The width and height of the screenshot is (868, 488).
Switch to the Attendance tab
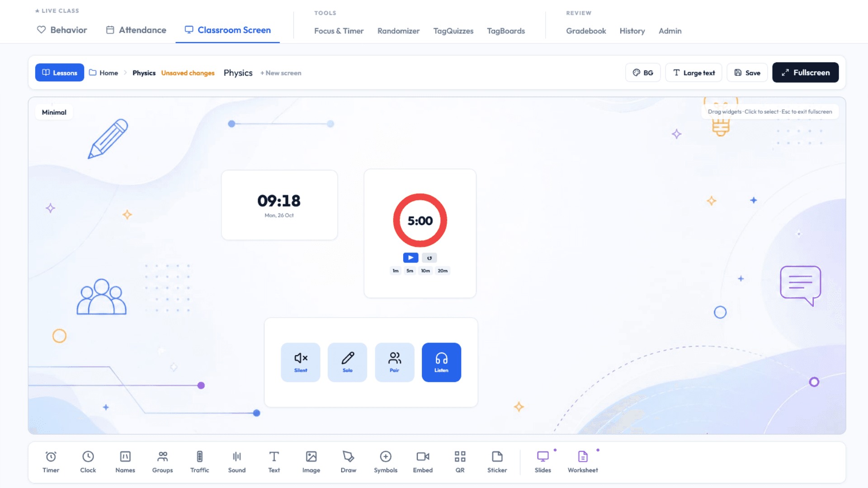click(136, 30)
